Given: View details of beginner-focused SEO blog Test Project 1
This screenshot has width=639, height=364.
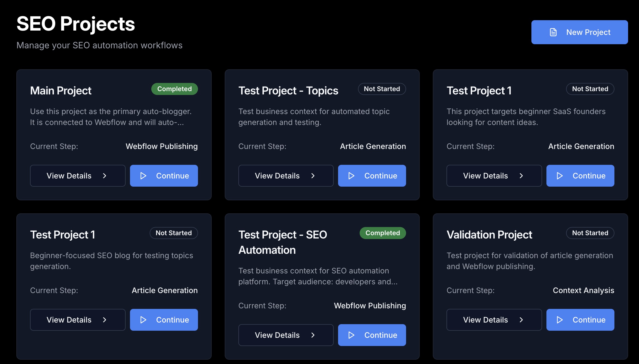Looking at the screenshot, I should [78, 320].
